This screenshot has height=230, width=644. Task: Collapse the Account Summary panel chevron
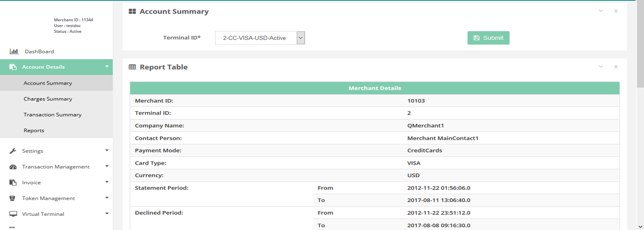point(601,11)
